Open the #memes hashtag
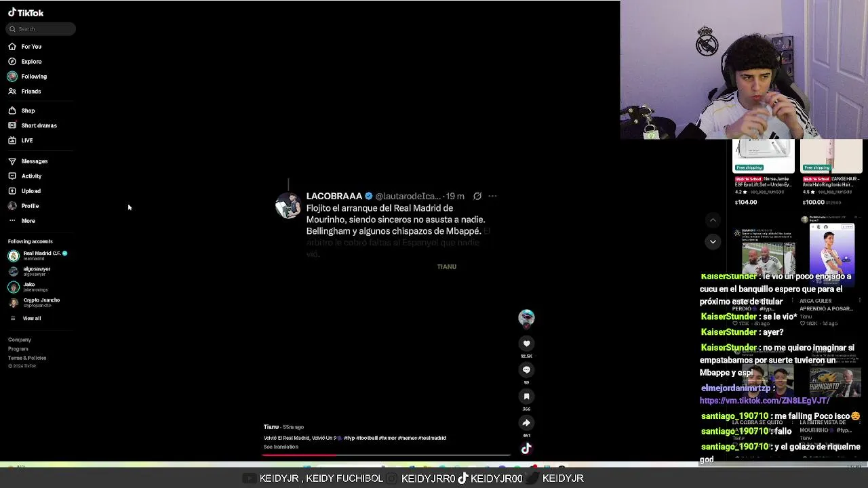The height and width of the screenshot is (488, 868). coord(407,438)
